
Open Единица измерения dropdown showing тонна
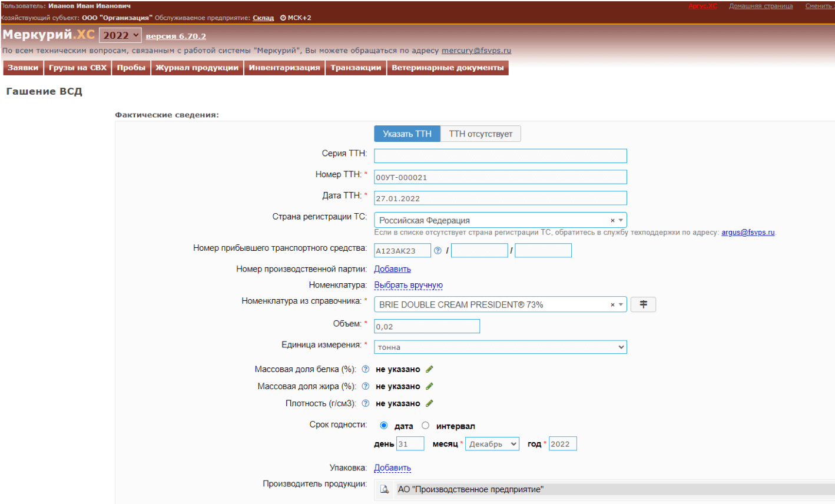pyautogui.click(x=501, y=347)
